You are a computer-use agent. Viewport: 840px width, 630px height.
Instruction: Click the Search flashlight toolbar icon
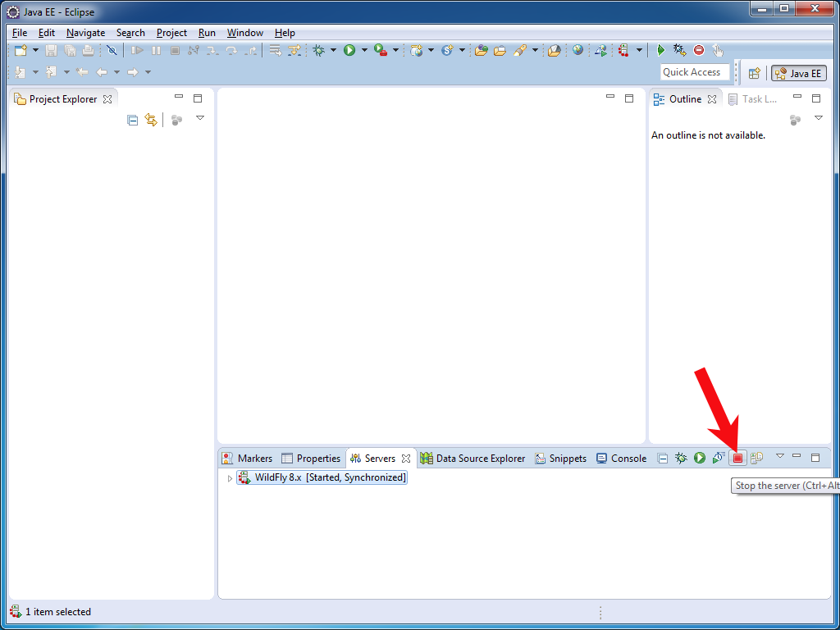[519, 50]
